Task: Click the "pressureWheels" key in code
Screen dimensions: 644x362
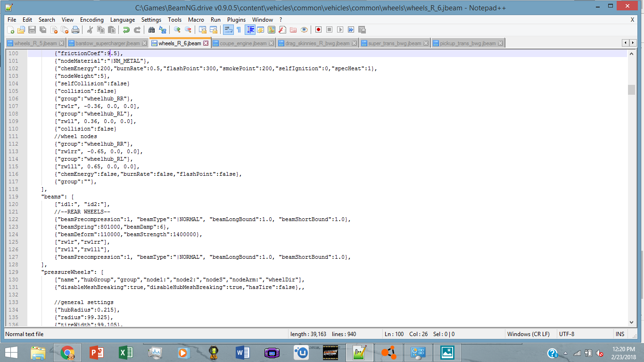Action: [69, 272]
